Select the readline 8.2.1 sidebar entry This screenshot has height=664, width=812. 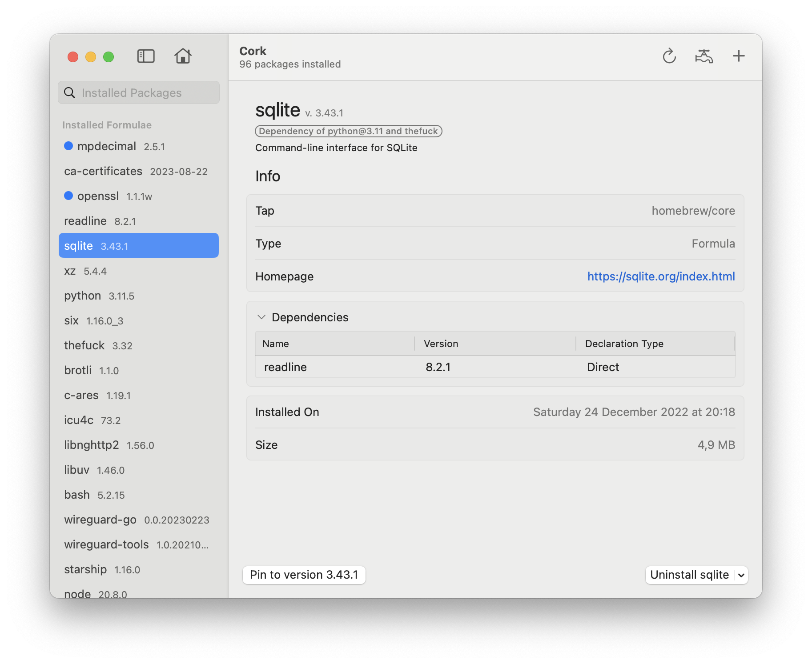coord(139,221)
